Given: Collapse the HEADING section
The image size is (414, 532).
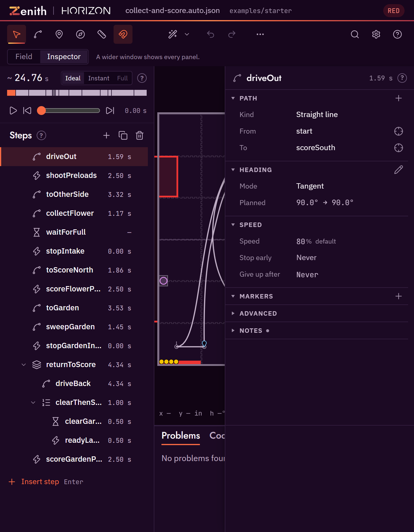Looking at the screenshot, I should point(233,170).
